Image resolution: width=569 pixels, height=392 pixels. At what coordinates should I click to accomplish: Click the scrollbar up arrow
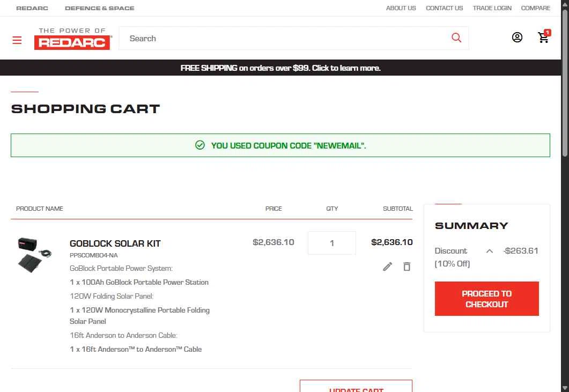(565, 3)
